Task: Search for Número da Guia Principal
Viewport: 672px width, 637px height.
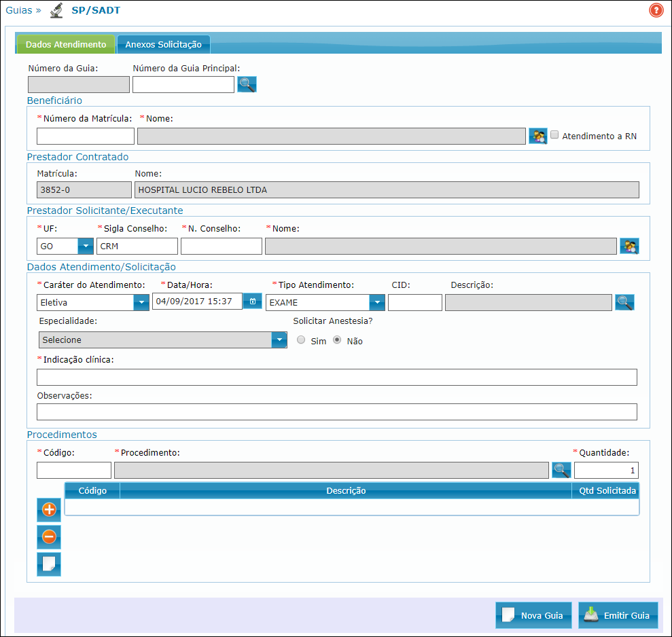Action: (247, 84)
